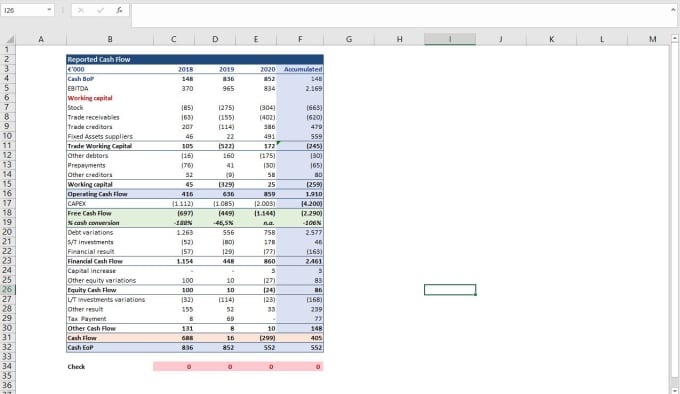The image size is (680, 394).
Task: Click the 'Trade receivables' label cell
Action: point(110,117)
